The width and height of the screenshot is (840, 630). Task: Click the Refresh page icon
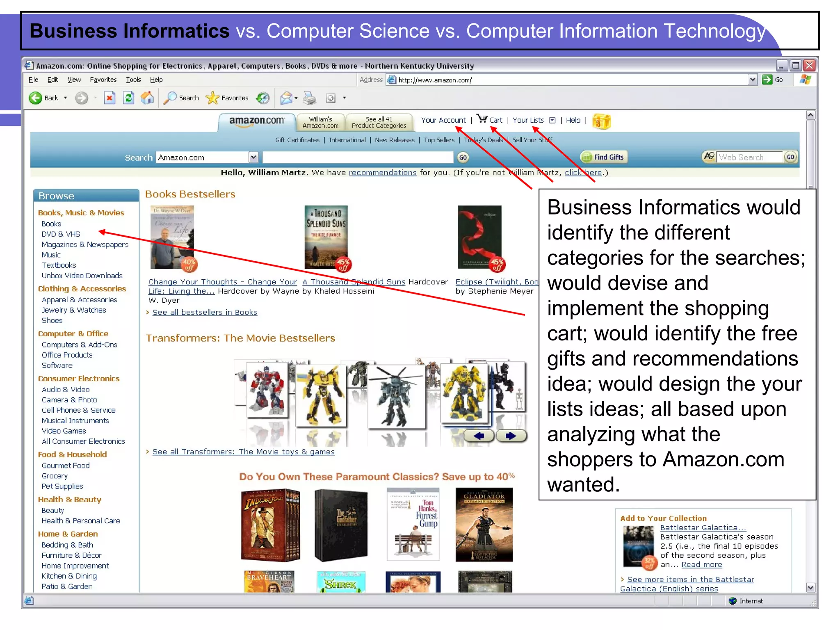(129, 98)
